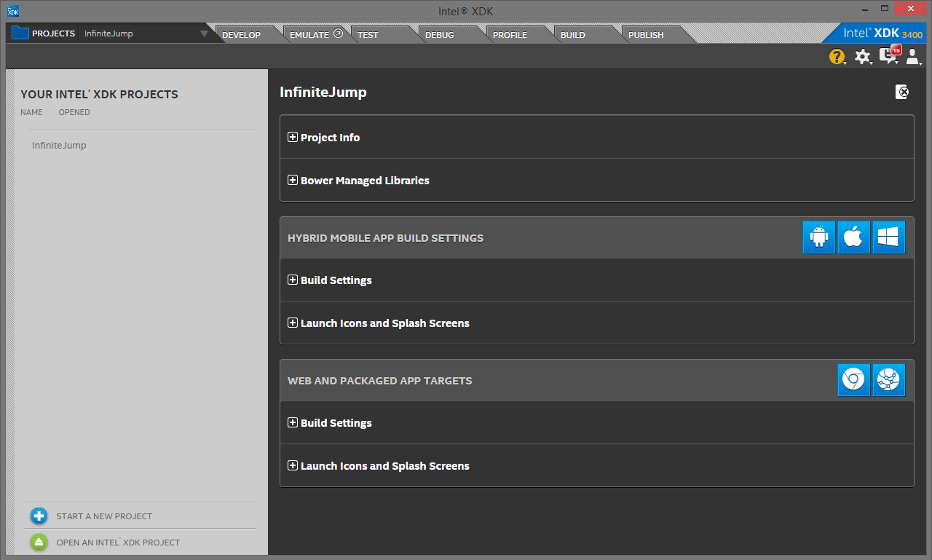Click the PROJECTS label in top bar
This screenshot has width=932, height=560.
[53, 33]
